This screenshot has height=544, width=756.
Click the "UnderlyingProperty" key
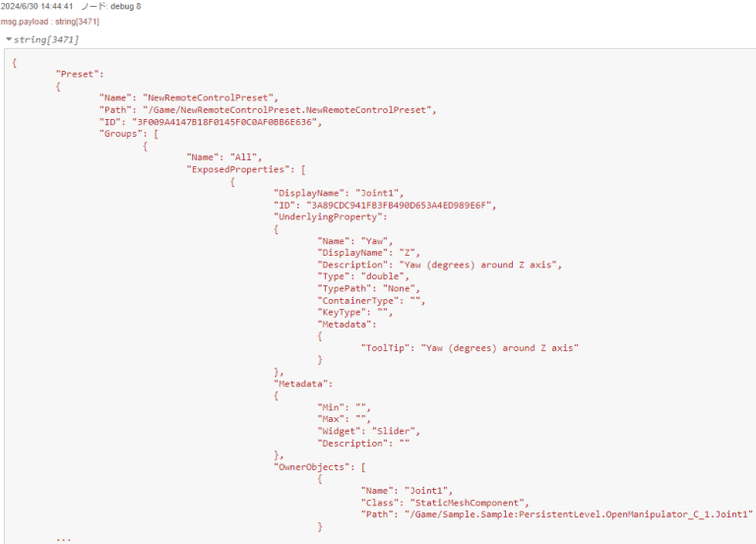pyautogui.click(x=326, y=217)
